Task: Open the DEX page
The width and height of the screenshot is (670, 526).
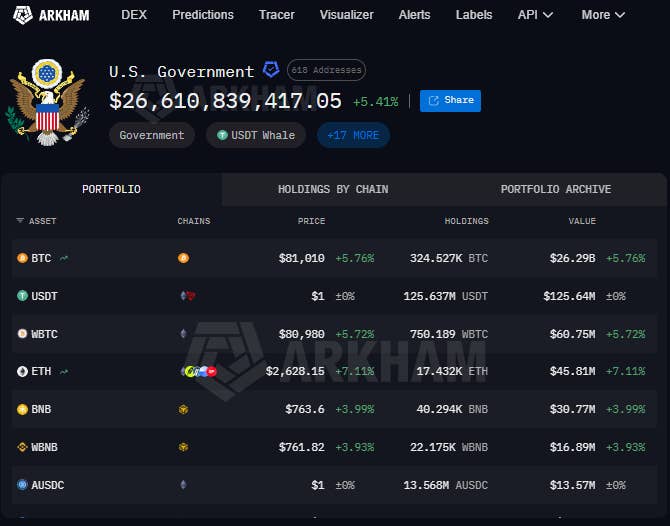Action: pyautogui.click(x=134, y=15)
